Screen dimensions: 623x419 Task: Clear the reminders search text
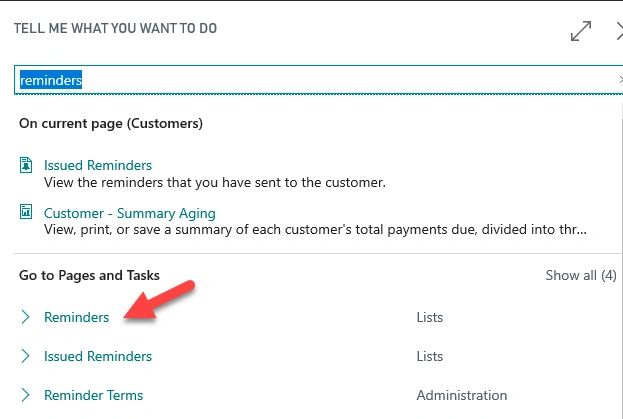tap(619, 80)
